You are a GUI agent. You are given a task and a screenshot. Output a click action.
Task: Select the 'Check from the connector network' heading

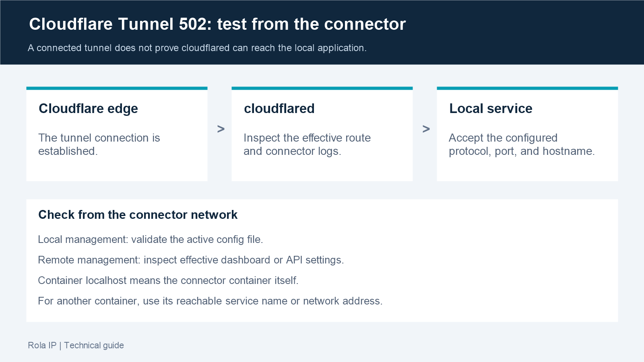138,215
